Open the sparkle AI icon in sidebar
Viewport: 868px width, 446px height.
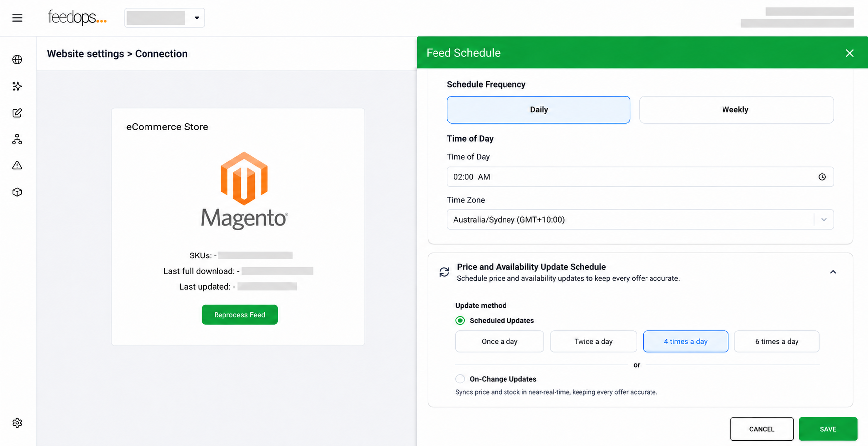(17, 86)
